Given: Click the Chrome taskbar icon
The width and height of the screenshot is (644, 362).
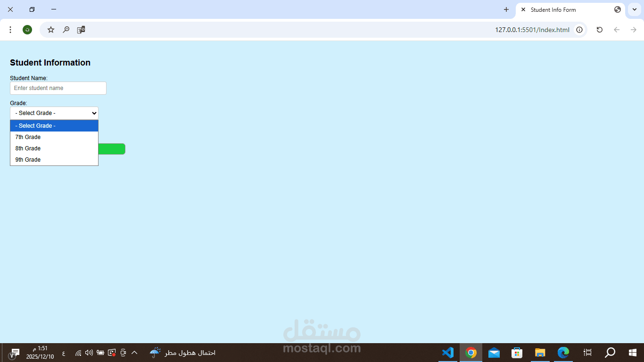Looking at the screenshot, I should click(x=471, y=353).
